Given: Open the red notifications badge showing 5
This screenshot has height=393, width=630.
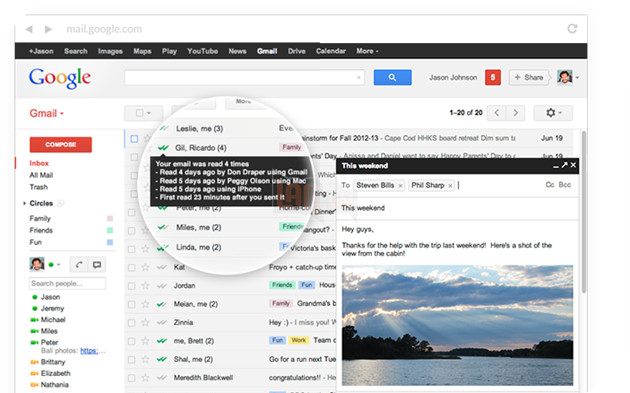Looking at the screenshot, I should (493, 77).
